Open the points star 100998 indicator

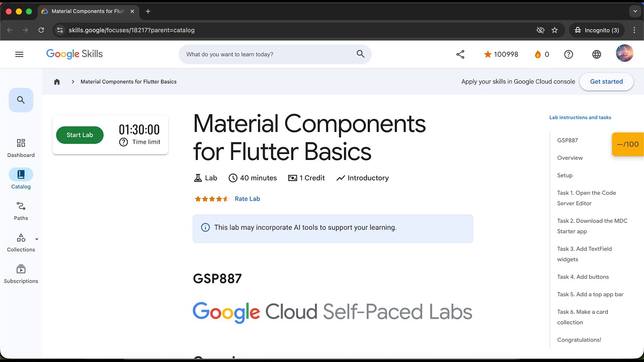point(501,54)
